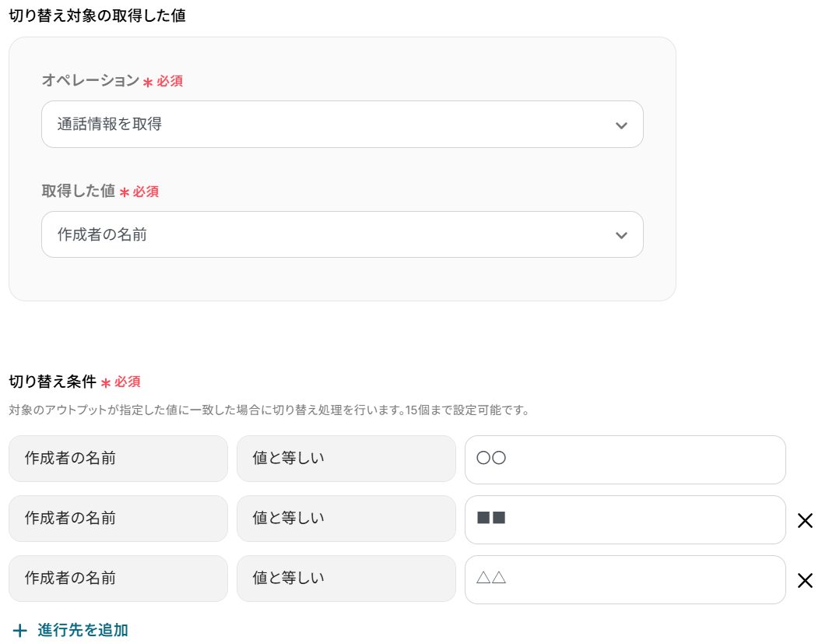
Task: Focus the input field containing ○○
Action: pyautogui.click(x=624, y=459)
